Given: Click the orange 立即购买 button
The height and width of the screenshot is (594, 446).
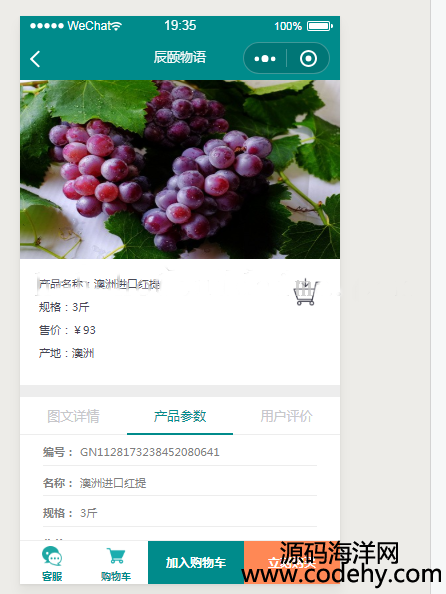Looking at the screenshot, I should click(x=292, y=562).
